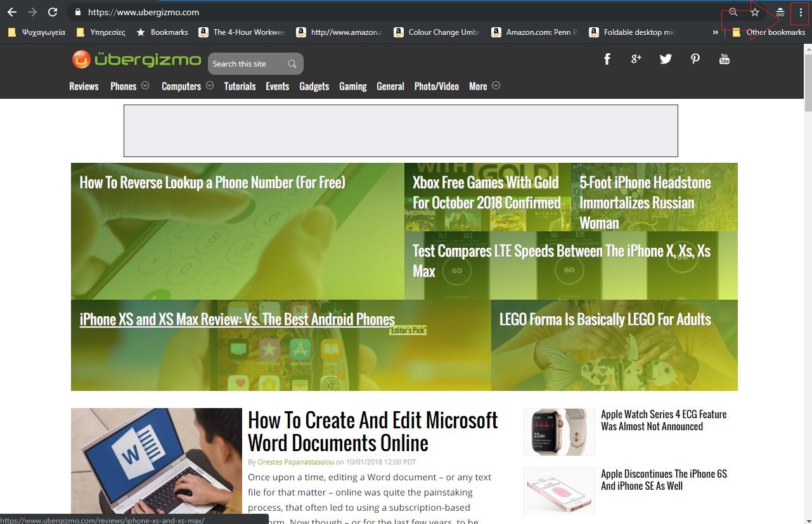Open the Υπηρεσίες bookmarks folder
This screenshot has width=812, height=524.
coord(101,32)
